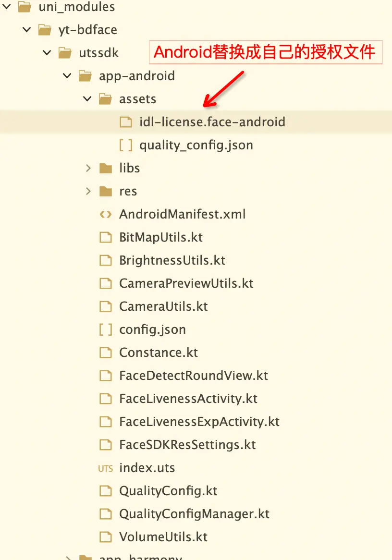
Task: Select the utssdk folder name
Action: [98, 53]
